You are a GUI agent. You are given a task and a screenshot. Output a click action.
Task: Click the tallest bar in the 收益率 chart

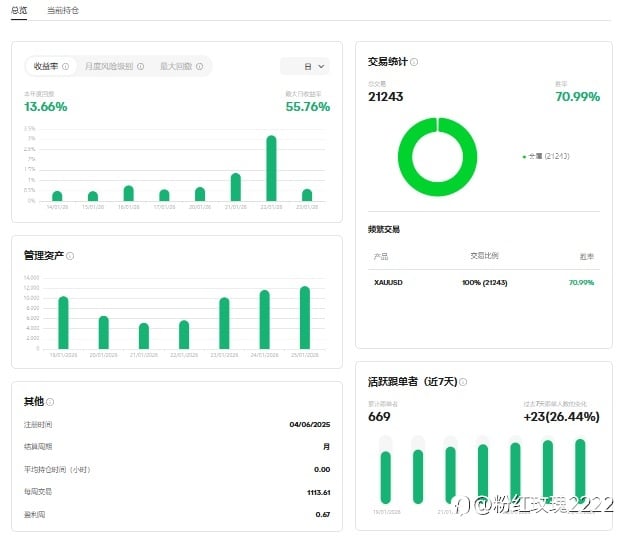pyautogui.click(x=271, y=168)
